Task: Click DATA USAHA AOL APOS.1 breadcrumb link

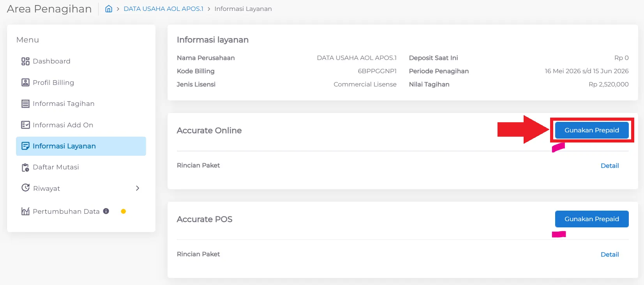Action: coord(164,9)
